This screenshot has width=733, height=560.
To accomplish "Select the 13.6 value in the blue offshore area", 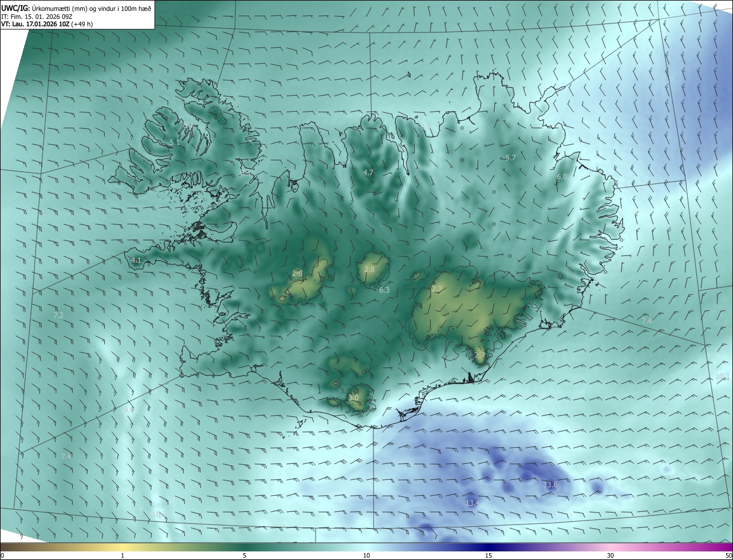I will click(x=550, y=485).
